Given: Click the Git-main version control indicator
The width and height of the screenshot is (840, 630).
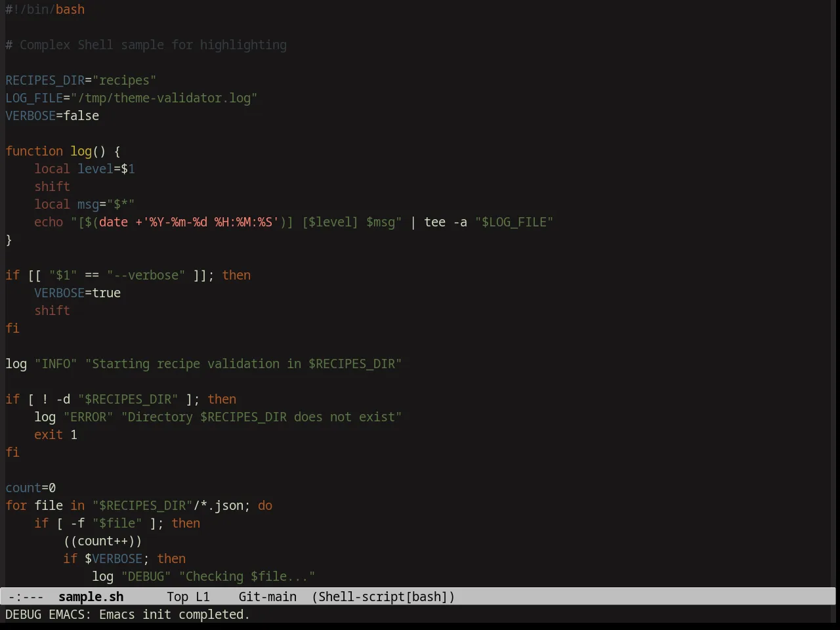Looking at the screenshot, I should (267, 597).
